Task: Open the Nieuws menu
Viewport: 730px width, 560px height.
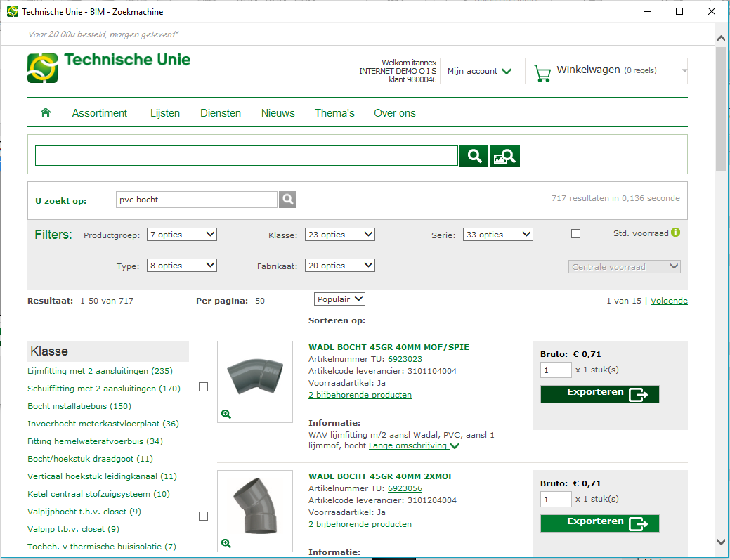Action: tap(278, 113)
